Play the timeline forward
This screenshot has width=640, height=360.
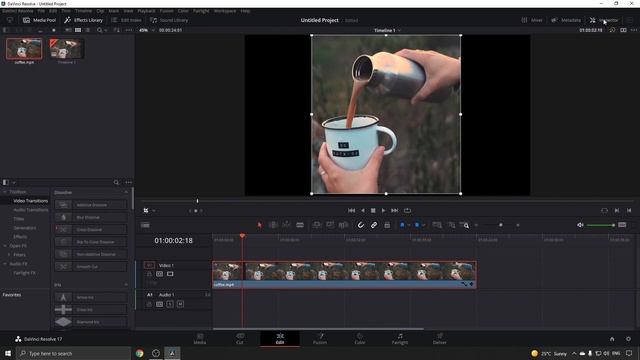click(383, 210)
